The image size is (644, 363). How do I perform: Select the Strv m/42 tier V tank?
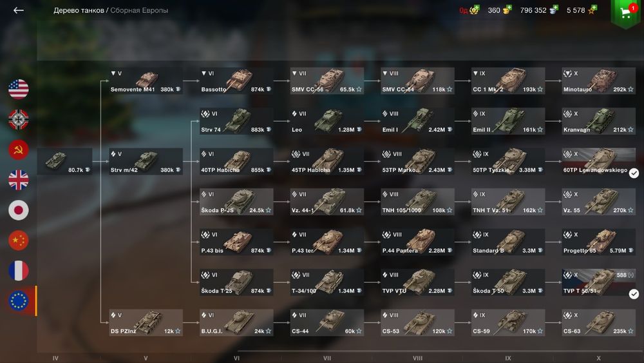(x=146, y=162)
